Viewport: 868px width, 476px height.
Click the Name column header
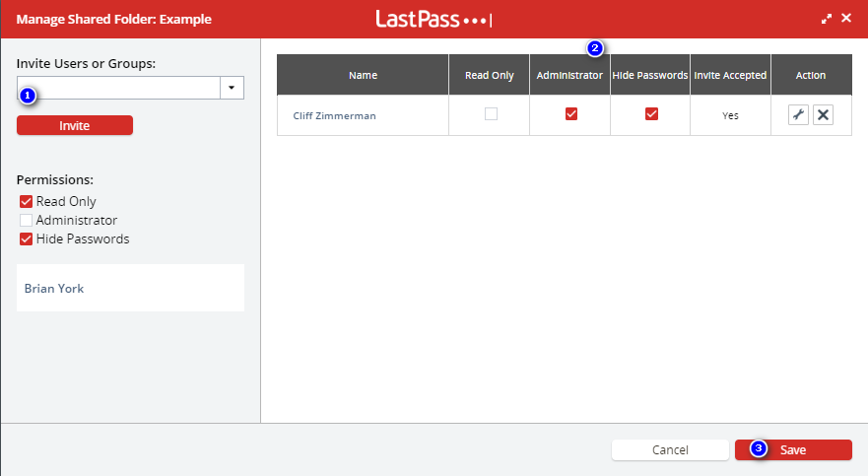(x=364, y=75)
